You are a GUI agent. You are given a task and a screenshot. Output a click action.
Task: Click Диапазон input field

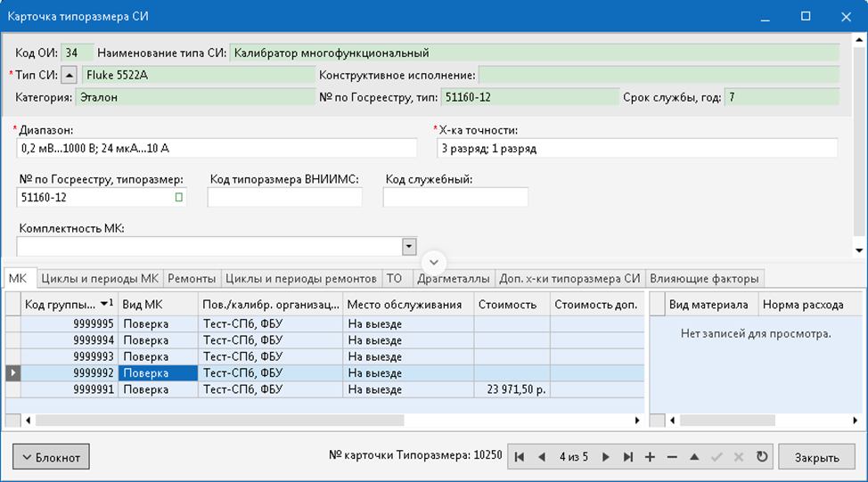pos(217,148)
